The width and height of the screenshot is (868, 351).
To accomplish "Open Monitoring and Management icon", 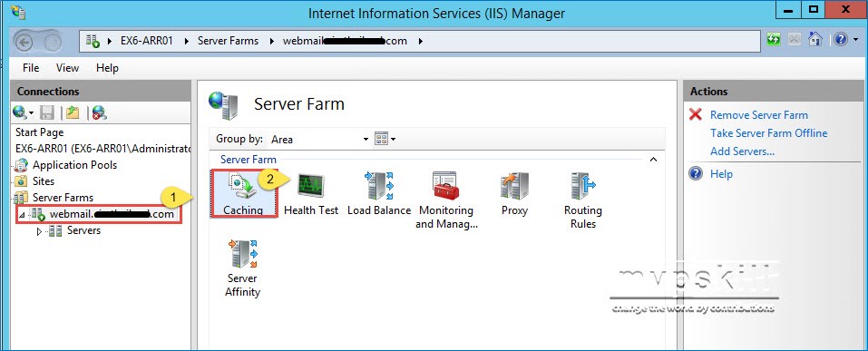I will pos(446,200).
